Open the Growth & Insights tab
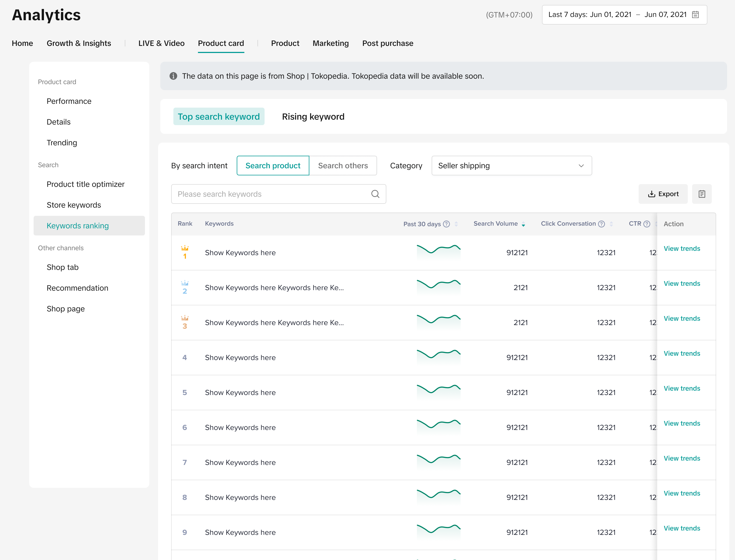The height and width of the screenshot is (560, 735). [79, 43]
